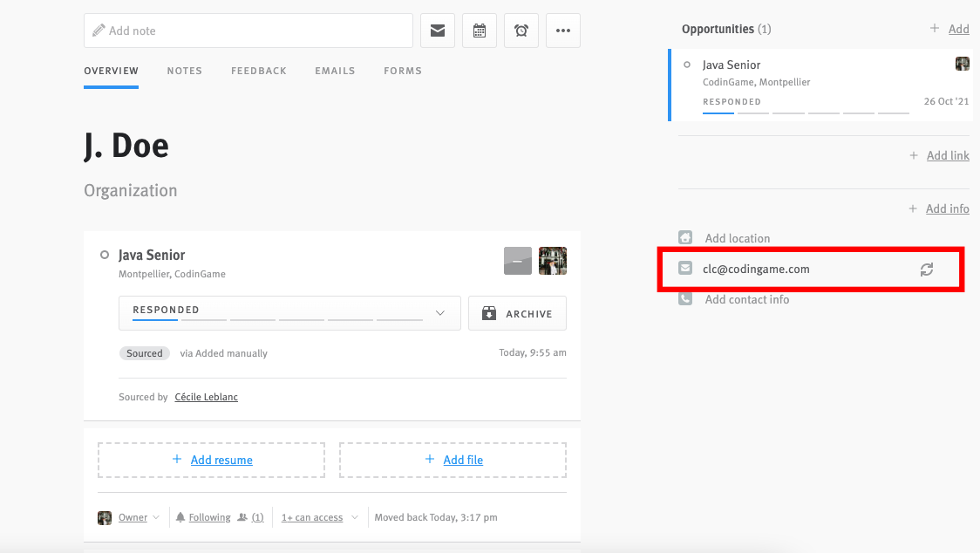The width and height of the screenshot is (980, 553).
Task: Toggle Following status for this candidate
Action: [209, 517]
